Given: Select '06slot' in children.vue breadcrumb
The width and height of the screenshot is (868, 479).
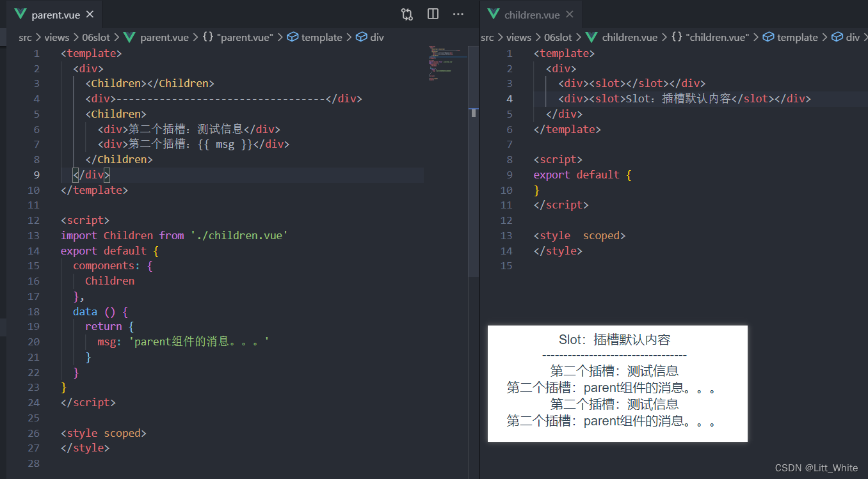Looking at the screenshot, I should tap(558, 37).
